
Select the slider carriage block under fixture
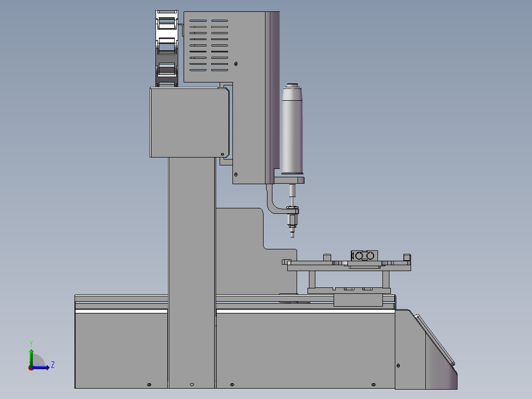(358, 300)
